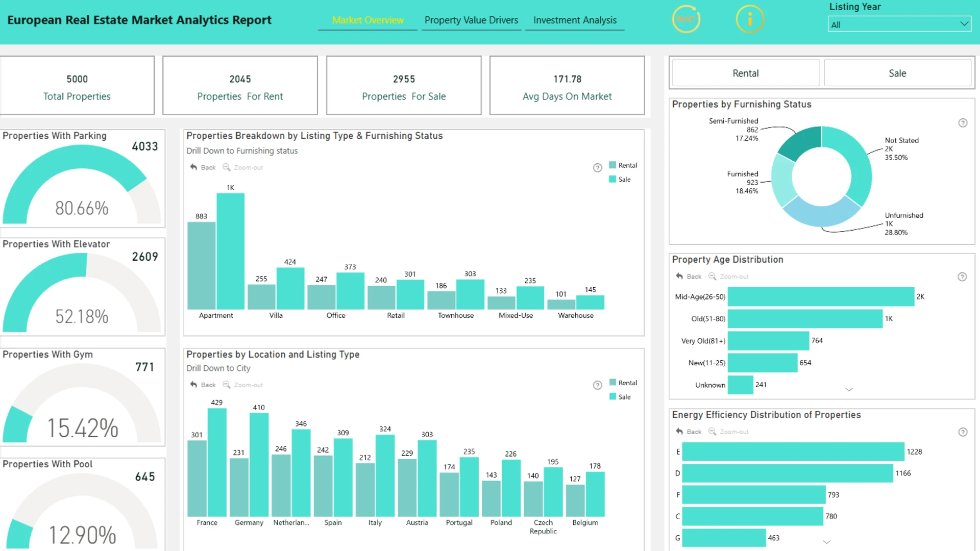Viewport: 980px width, 551px height.
Task: Expand more categories in Property Age chart
Action: (x=849, y=389)
